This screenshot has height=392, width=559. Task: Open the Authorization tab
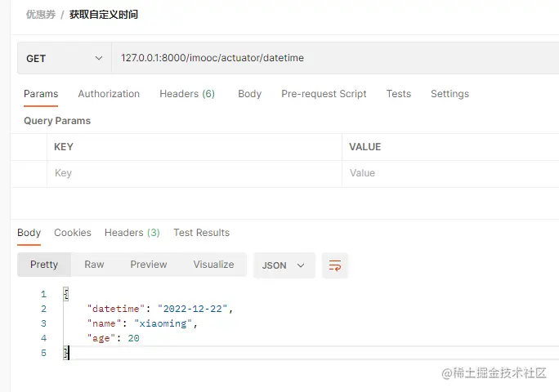pos(109,94)
